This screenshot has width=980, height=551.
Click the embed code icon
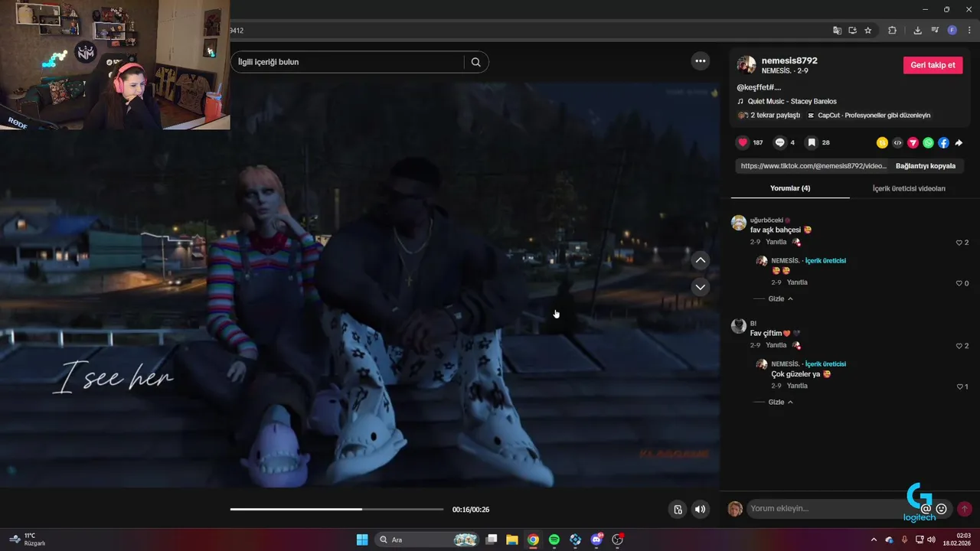click(897, 142)
